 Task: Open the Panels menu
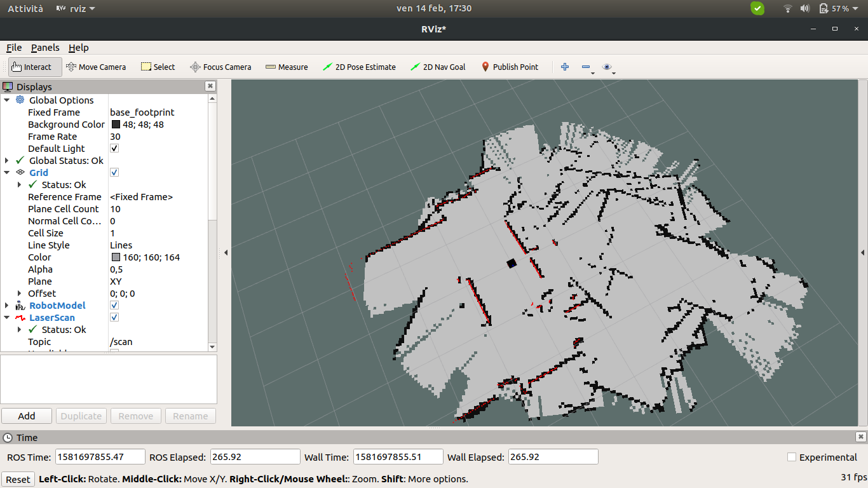click(x=45, y=48)
